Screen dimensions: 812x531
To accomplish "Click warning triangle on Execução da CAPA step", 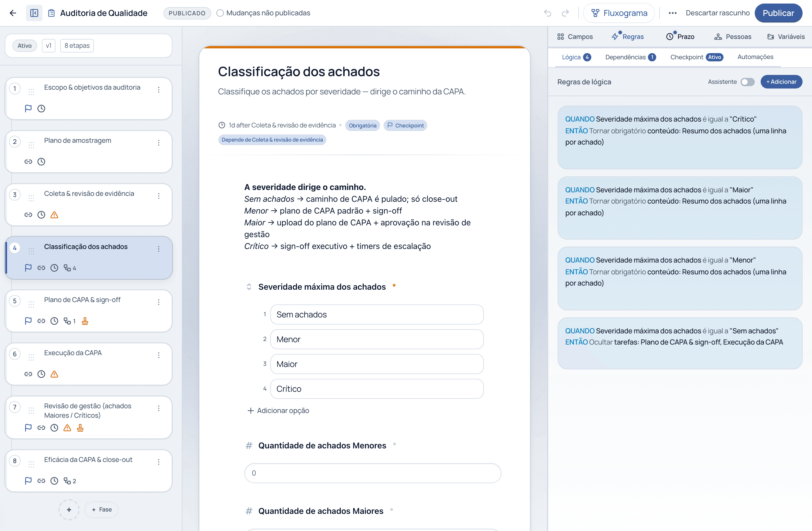I will click(54, 374).
